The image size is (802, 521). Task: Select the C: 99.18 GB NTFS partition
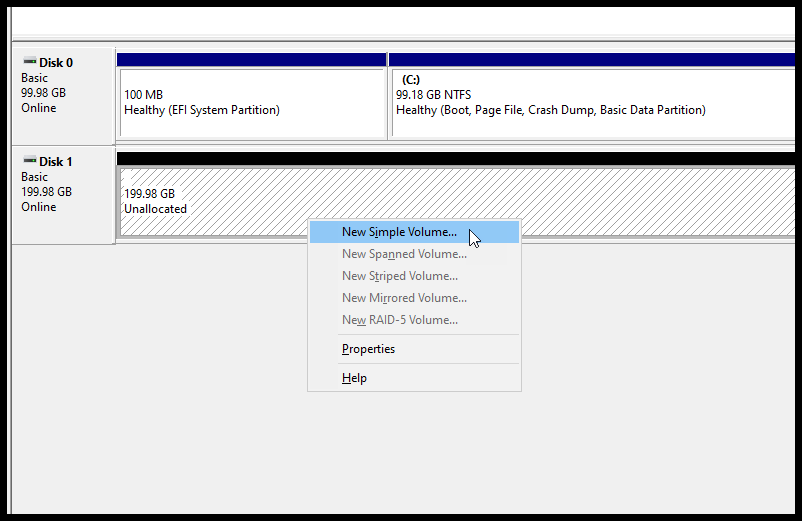(x=593, y=103)
